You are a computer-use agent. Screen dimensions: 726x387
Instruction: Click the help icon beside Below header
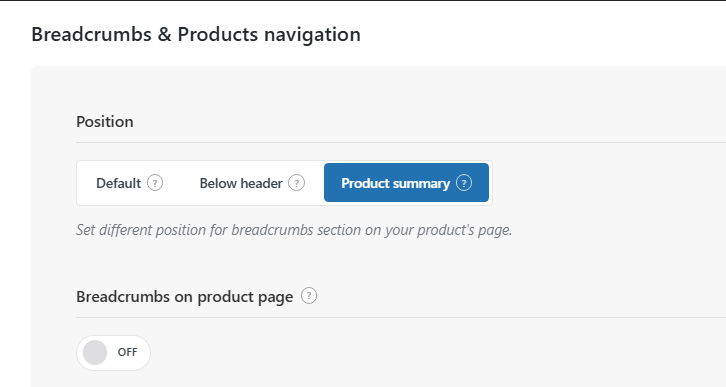pos(296,183)
